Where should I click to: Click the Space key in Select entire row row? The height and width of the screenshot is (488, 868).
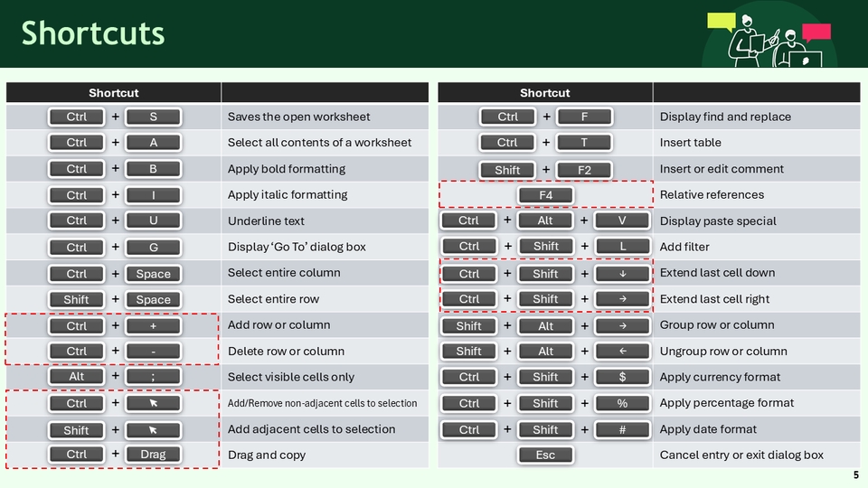coord(154,299)
